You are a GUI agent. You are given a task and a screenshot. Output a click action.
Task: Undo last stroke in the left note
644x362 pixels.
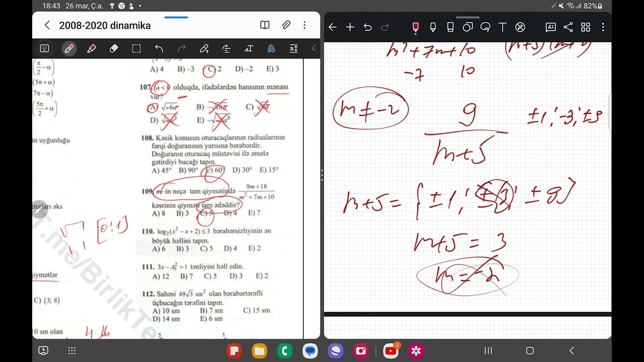tap(159, 49)
